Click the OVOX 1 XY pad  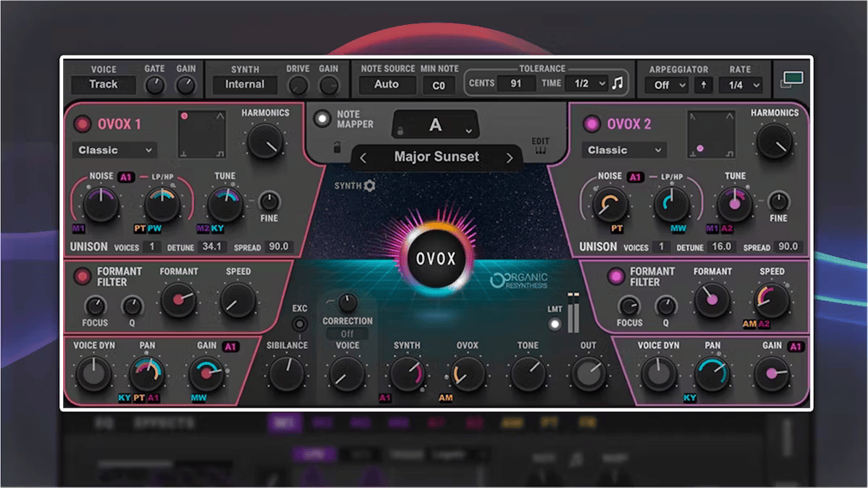201,134
